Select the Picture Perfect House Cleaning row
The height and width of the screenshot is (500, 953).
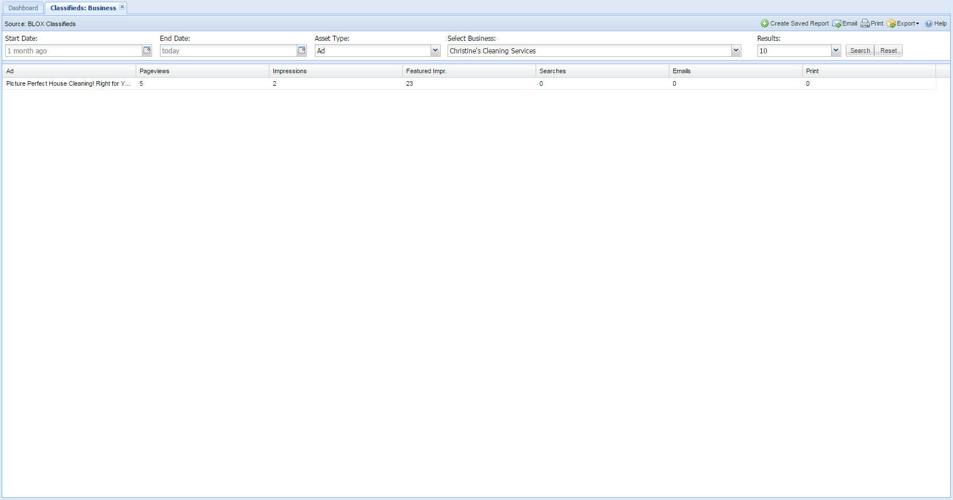coord(68,84)
